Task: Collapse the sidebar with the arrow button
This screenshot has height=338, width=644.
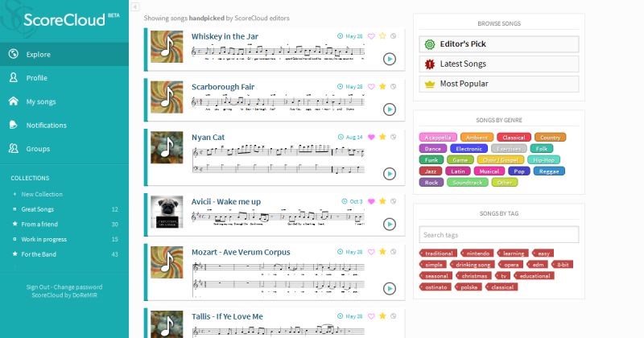Action: click(135, 7)
